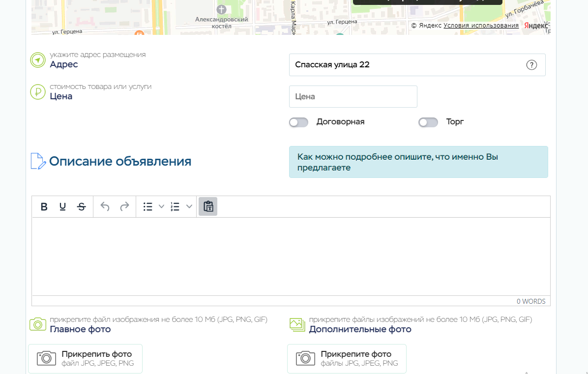Open Условия использования Yandex link
The height and width of the screenshot is (374, 588).
coord(481,26)
